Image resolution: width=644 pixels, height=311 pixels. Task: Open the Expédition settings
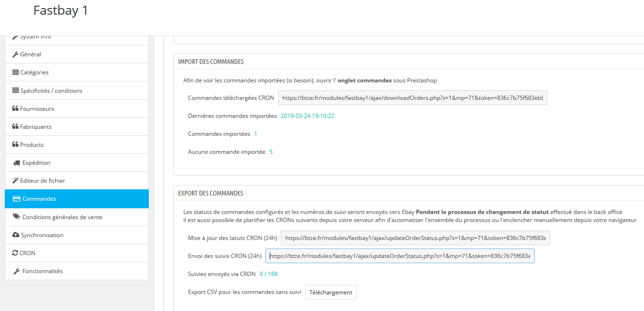[x=77, y=162]
